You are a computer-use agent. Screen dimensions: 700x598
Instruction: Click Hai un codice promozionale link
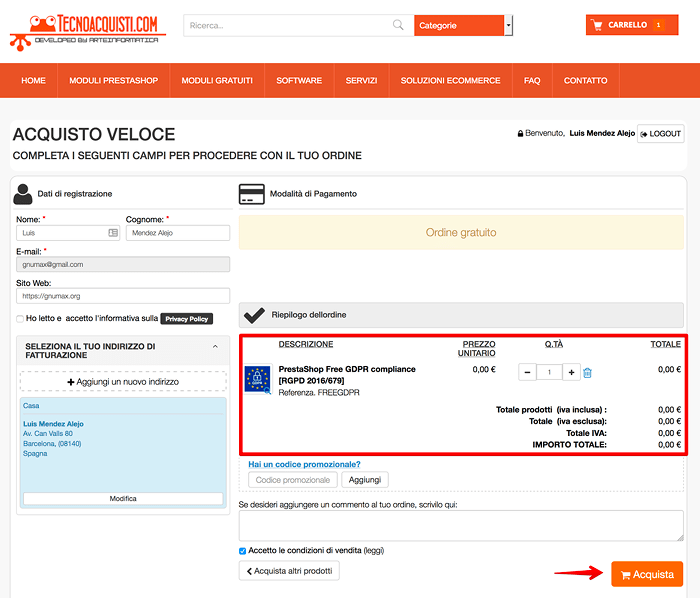(304, 464)
